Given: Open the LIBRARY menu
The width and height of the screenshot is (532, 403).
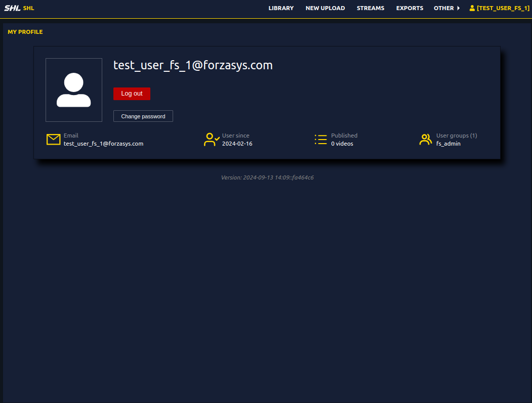Looking at the screenshot, I should [x=281, y=8].
